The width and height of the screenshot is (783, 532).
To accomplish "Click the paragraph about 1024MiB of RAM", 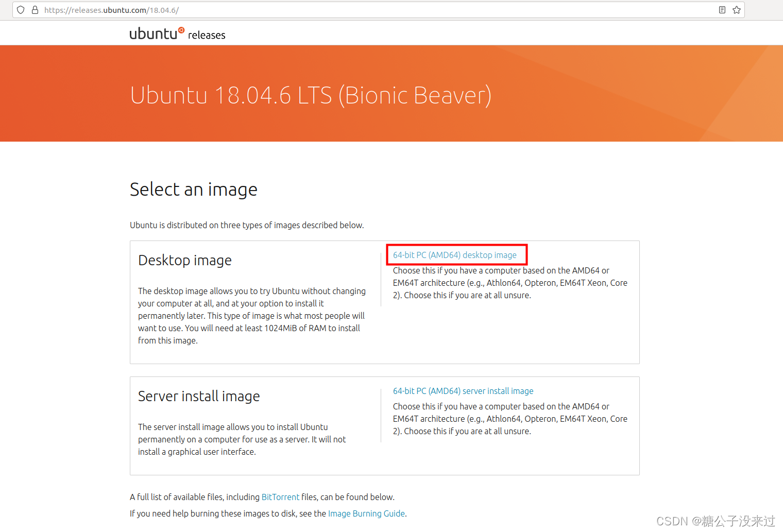I will pos(251,316).
